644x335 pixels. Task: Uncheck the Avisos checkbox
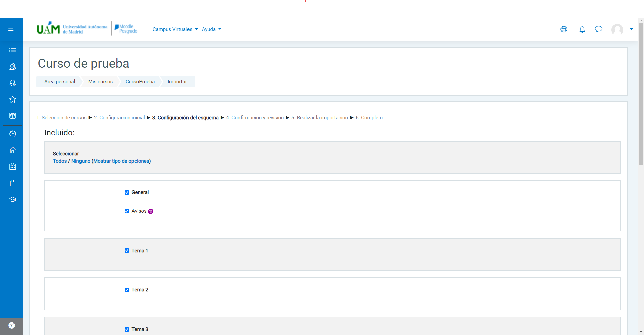(x=127, y=211)
